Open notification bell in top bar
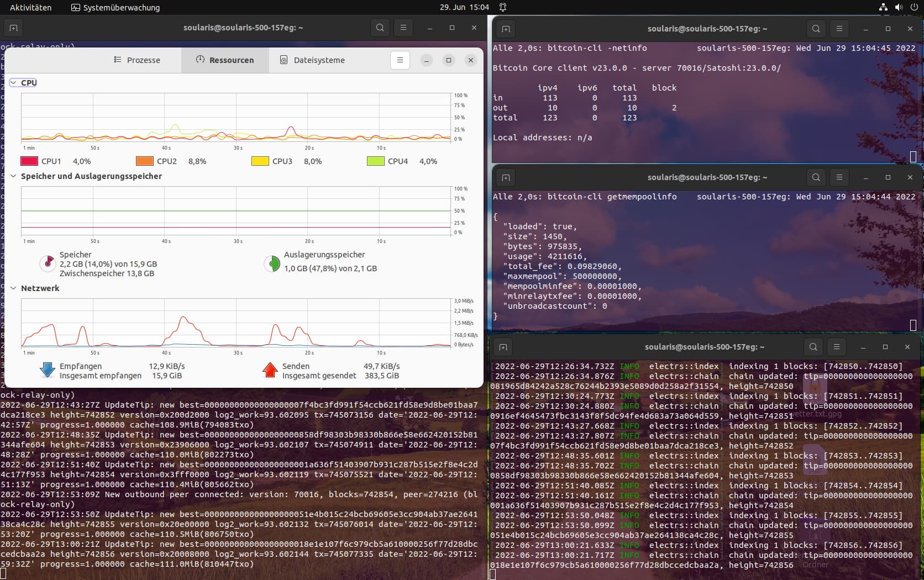 [x=503, y=7]
